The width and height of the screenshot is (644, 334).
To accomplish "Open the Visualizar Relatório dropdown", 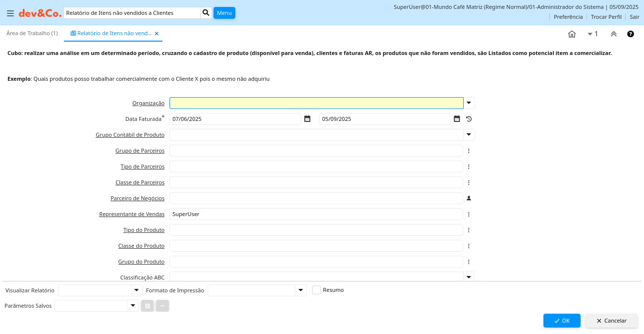I will [x=136, y=290].
